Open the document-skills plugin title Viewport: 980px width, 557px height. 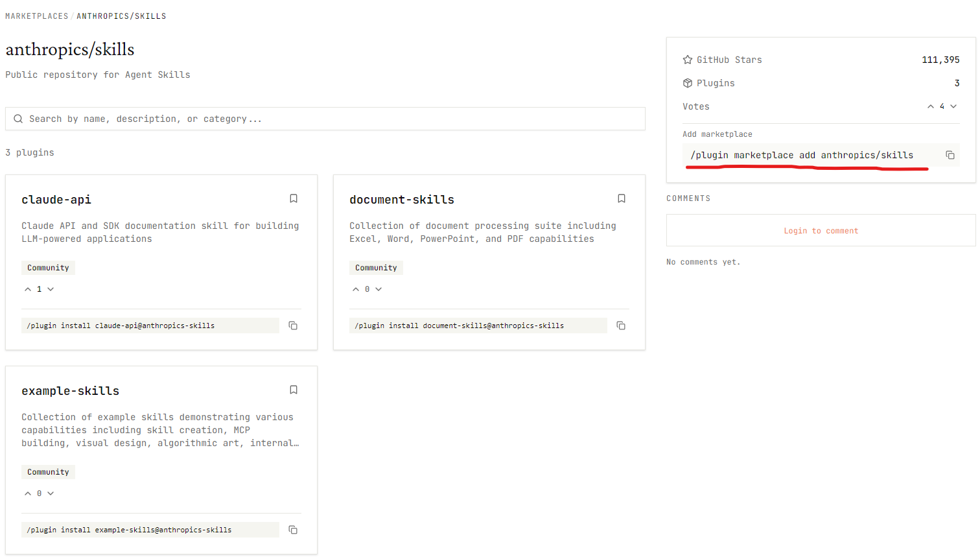coord(402,200)
